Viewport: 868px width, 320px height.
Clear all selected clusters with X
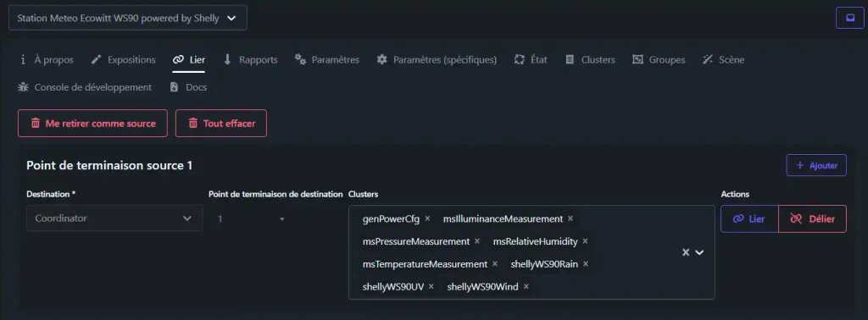point(685,252)
